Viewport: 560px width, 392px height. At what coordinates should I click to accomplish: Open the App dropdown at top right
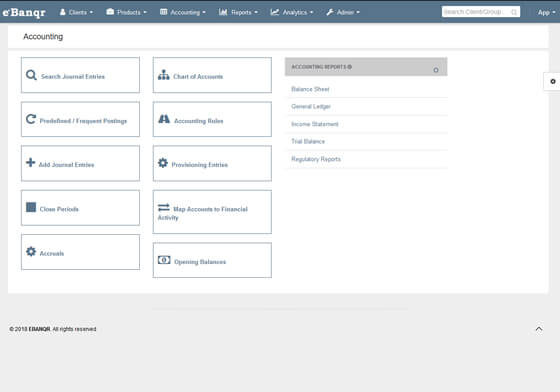[546, 12]
